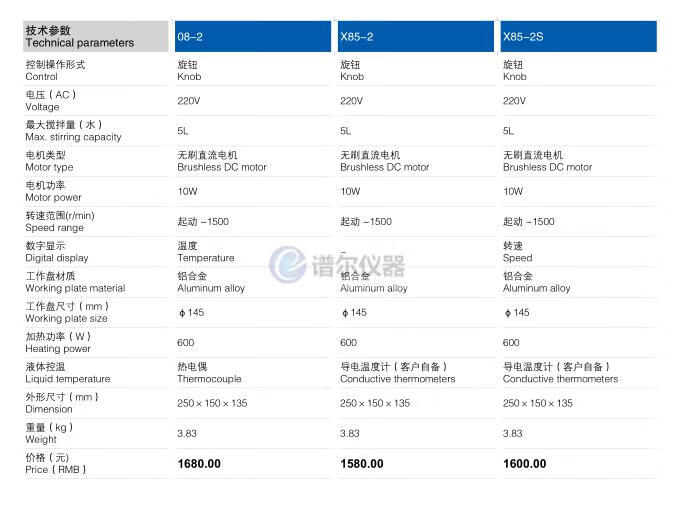This screenshot has width=673, height=530.
Task: Click 5L capacity in the X85-2 column
Action: (346, 131)
